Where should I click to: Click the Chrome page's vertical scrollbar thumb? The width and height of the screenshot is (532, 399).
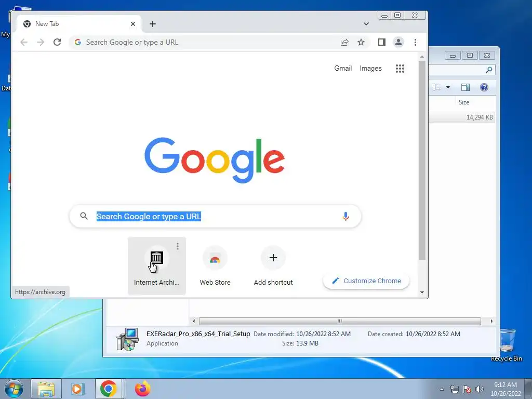click(x=422, y=160)
